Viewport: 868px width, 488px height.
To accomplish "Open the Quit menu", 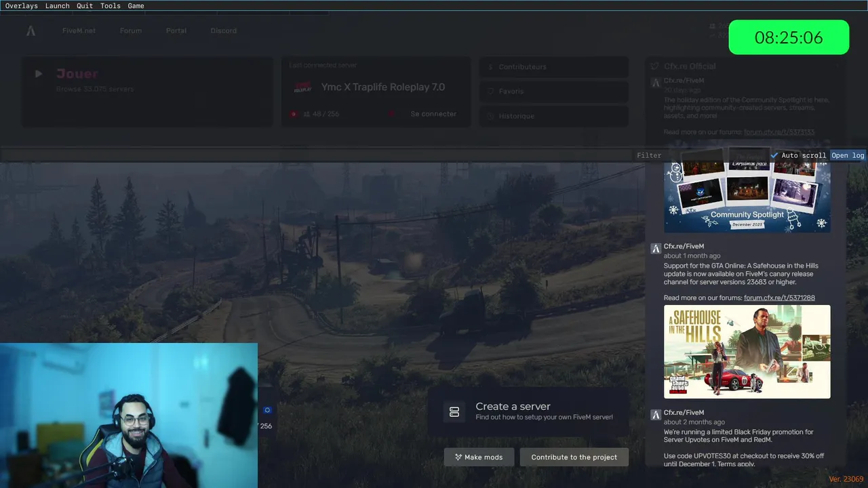I will [x=85, y=5].
